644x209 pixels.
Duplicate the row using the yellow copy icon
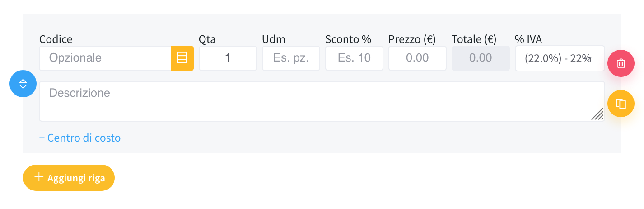[x=621, y=104]
